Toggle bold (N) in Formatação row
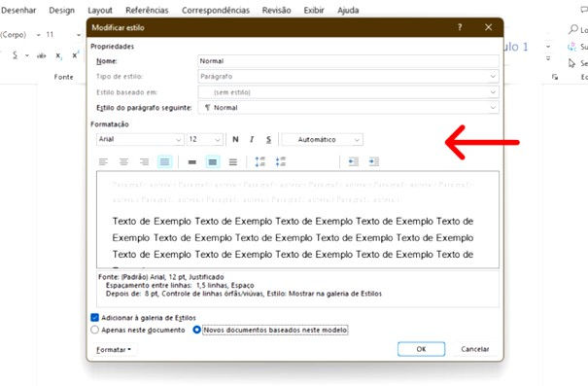Viewport: 588px width, 386px height. [235, 140]
